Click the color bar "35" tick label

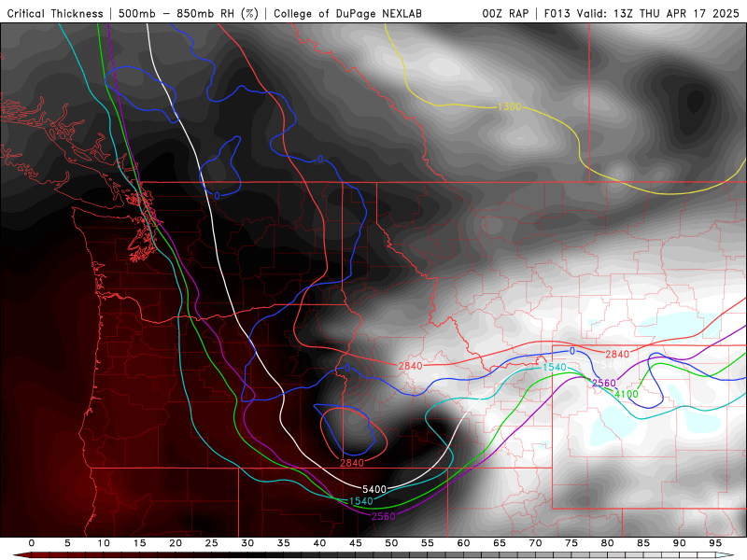pos(284,543)
